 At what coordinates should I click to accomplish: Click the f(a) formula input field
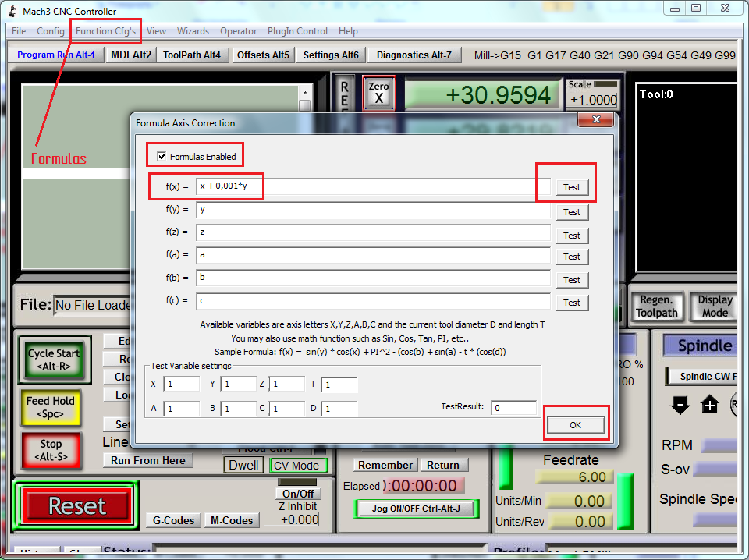coord(373,255)
